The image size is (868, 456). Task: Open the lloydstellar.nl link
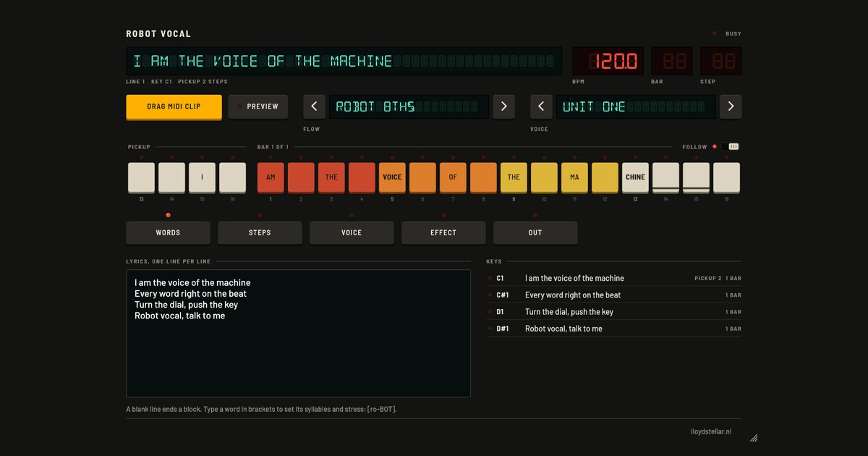711,431
